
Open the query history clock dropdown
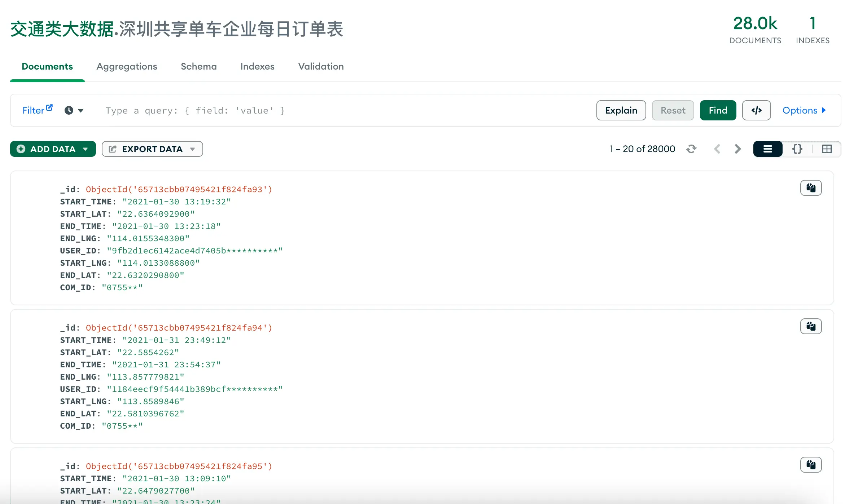click(x=74, y=110)
